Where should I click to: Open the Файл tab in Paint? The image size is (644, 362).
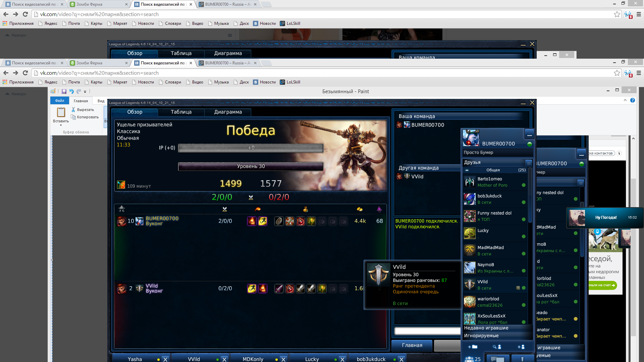pyautogui.click(x=60, y=101)
